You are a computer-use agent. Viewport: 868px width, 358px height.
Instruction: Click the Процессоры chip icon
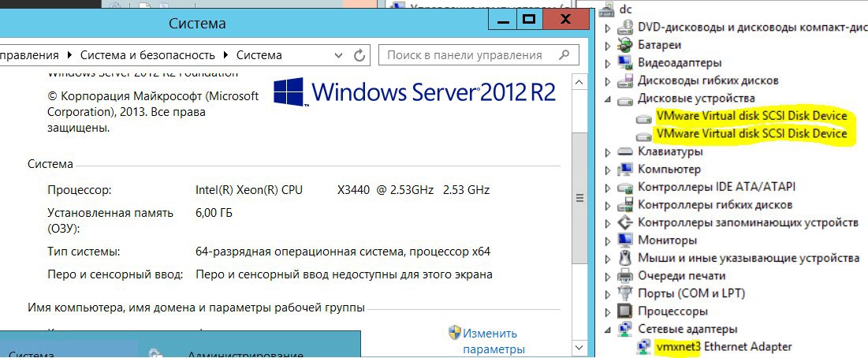tap(625, 311)
